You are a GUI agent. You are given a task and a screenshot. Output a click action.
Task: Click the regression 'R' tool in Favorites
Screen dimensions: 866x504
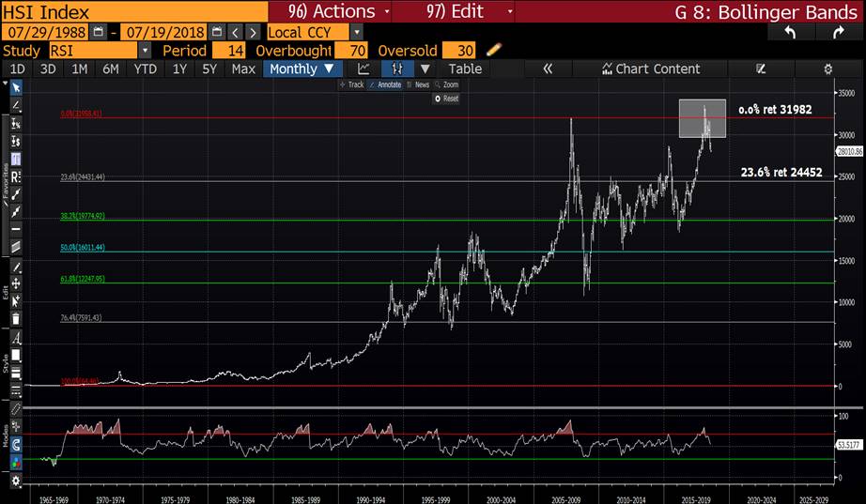pyautogui.click(x=16, y=176)
